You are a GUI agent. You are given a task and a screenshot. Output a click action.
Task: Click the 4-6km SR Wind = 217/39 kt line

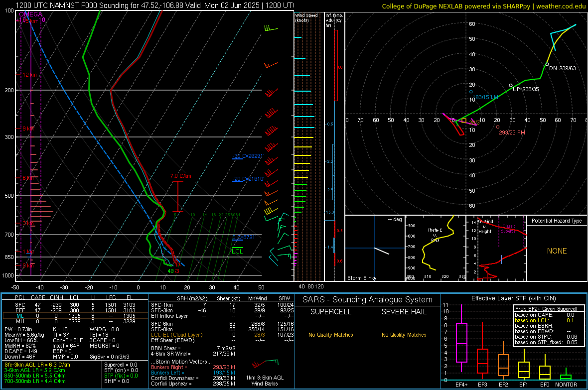click(193, 354)
